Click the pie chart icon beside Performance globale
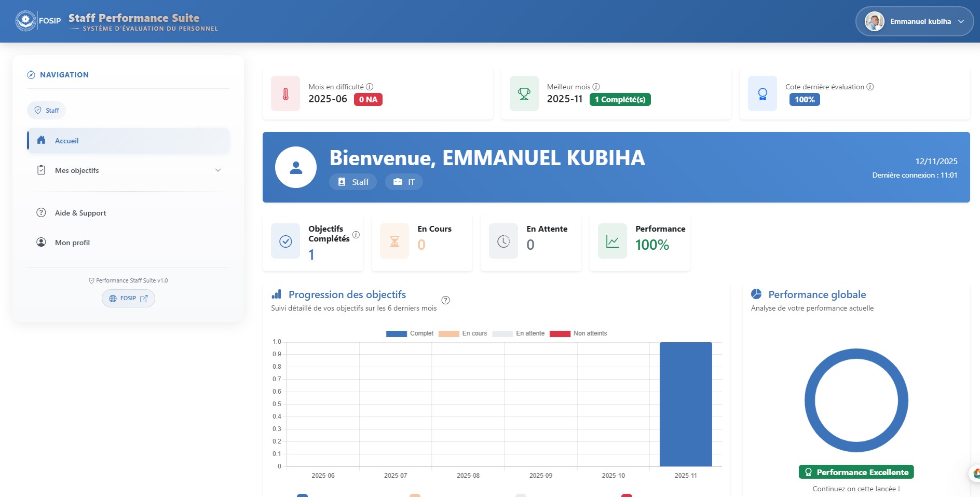Image resolution: width=980 pixels, height=497 pixels. click(756, 294)
